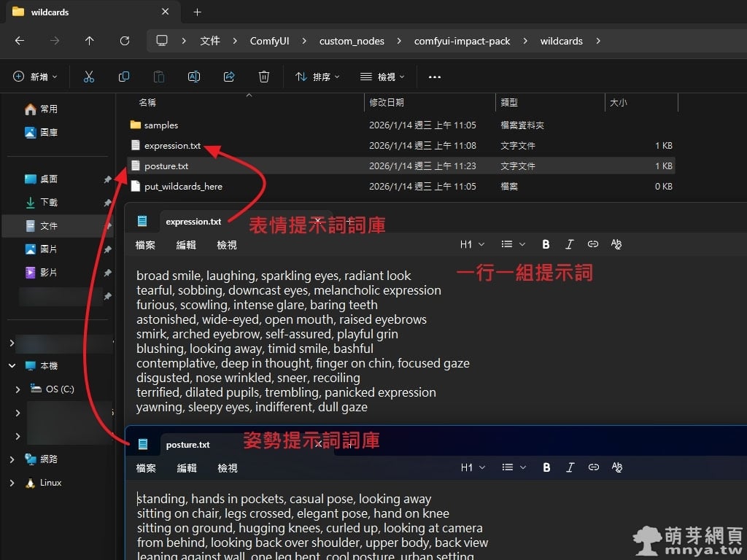Refresh the current folder view
The width and height of the screenshot is (747, 560).
pos(125,41)
